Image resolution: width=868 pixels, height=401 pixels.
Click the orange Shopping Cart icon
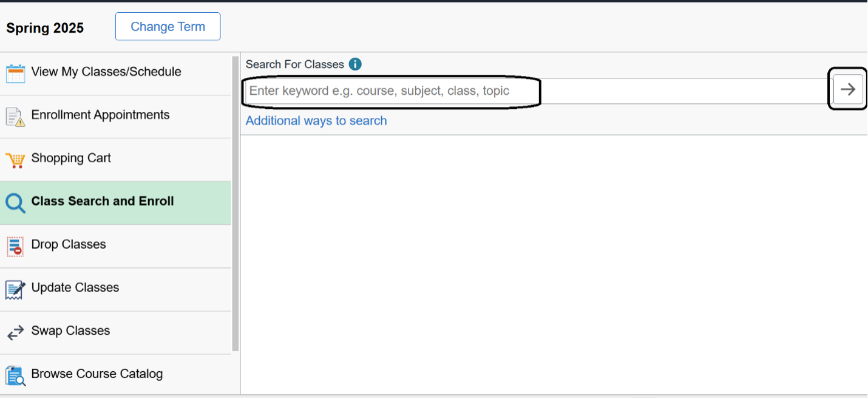15,160
